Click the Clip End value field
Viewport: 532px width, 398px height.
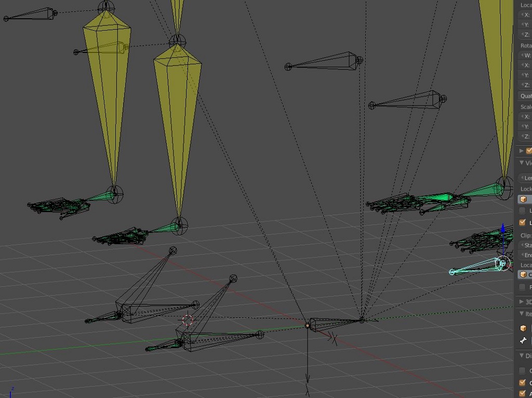coord(525,255)
